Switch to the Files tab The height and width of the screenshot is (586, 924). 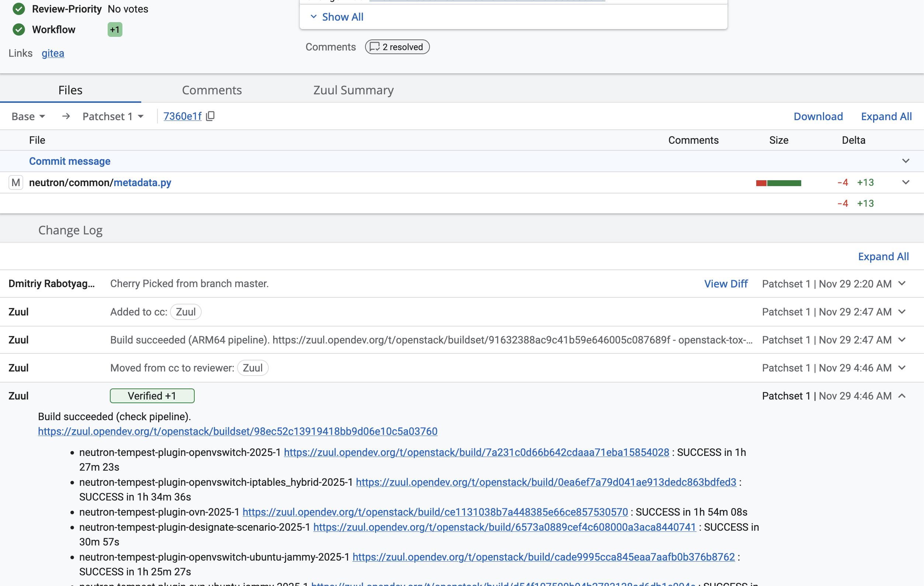coord(70,90)
